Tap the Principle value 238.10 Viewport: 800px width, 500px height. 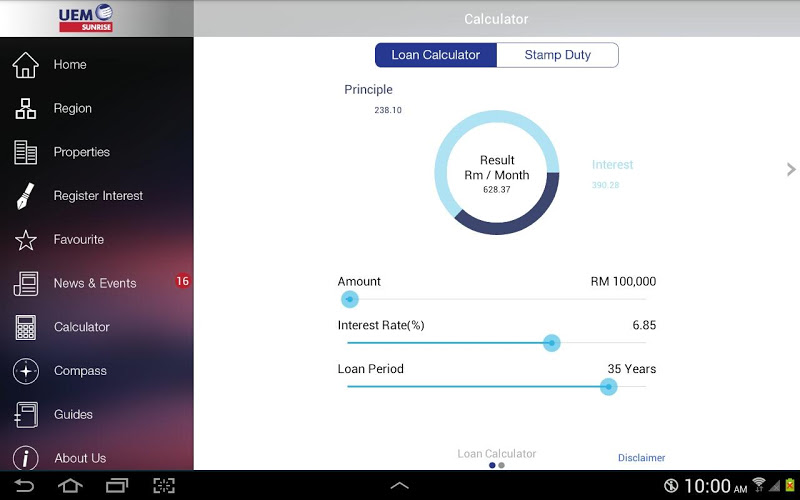[388, 110]
